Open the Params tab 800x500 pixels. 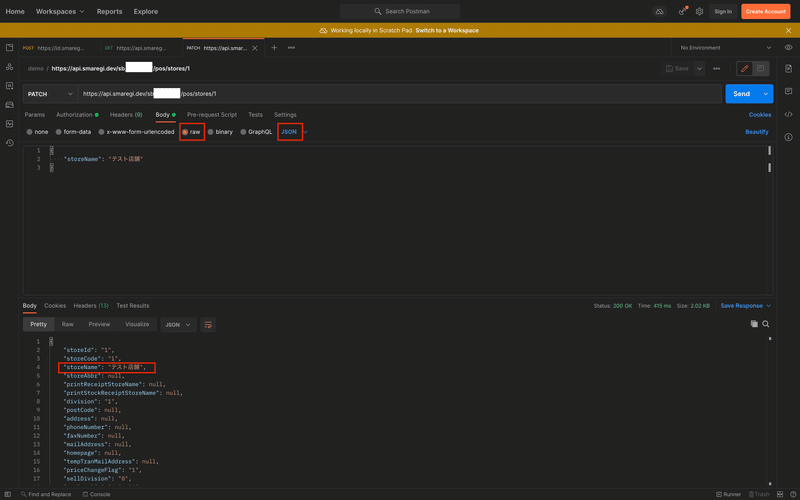(x=35, y=115)
